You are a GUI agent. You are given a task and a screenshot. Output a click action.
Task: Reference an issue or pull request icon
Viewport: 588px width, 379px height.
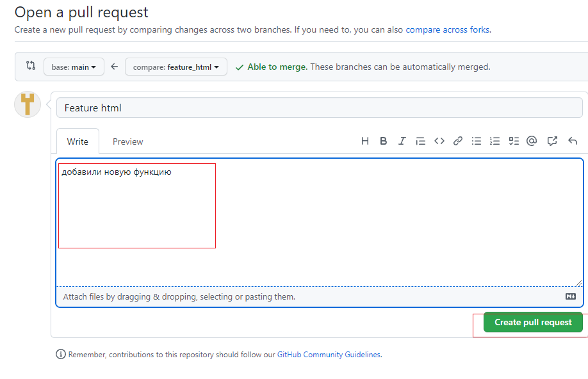click(552, 141)
